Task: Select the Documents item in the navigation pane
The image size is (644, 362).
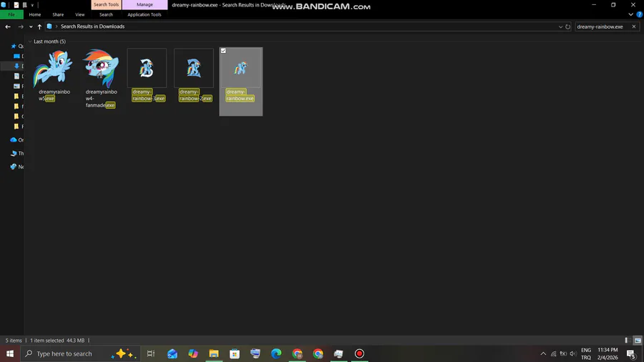Action: [17, 76]
